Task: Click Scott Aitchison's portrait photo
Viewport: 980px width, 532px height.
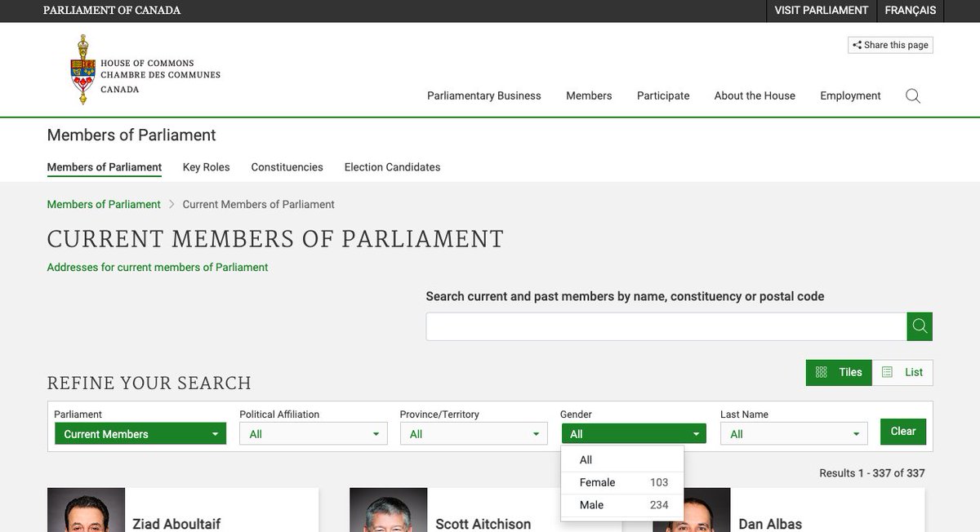Action: (x=388, y=509)
